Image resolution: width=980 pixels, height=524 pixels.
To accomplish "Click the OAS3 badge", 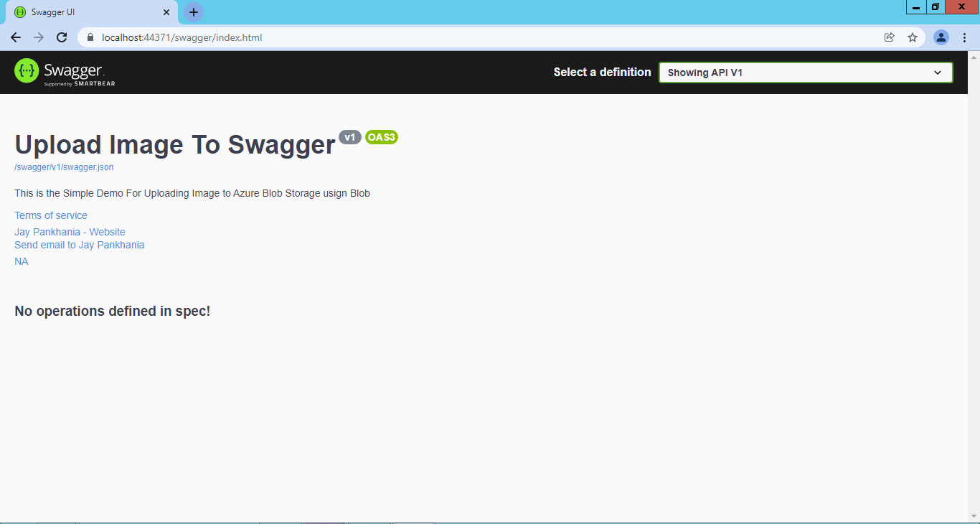I will tap(382, 137).
